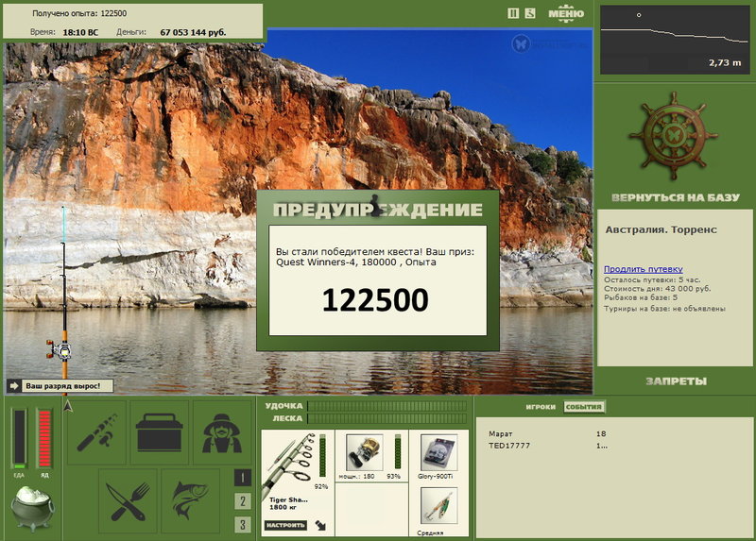
Task: Click the money value 67 053 144 руб.
Action: click(x=193, y=32)
